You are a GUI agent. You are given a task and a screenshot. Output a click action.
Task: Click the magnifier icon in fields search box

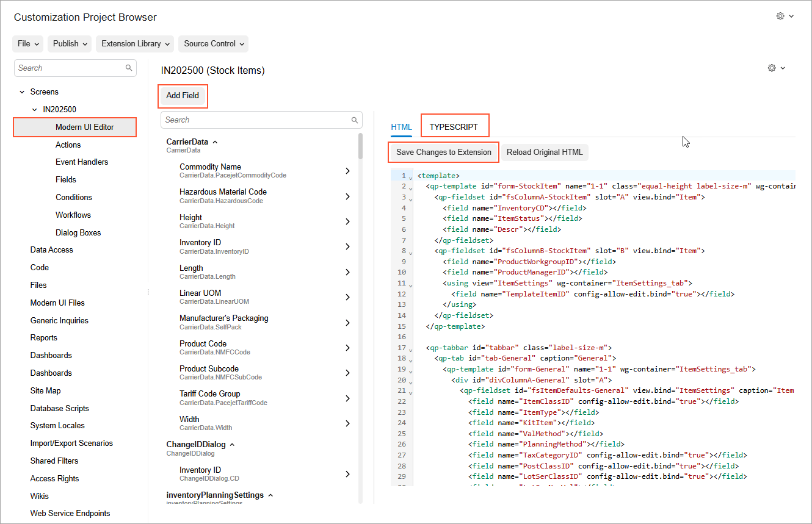point(355,120)
